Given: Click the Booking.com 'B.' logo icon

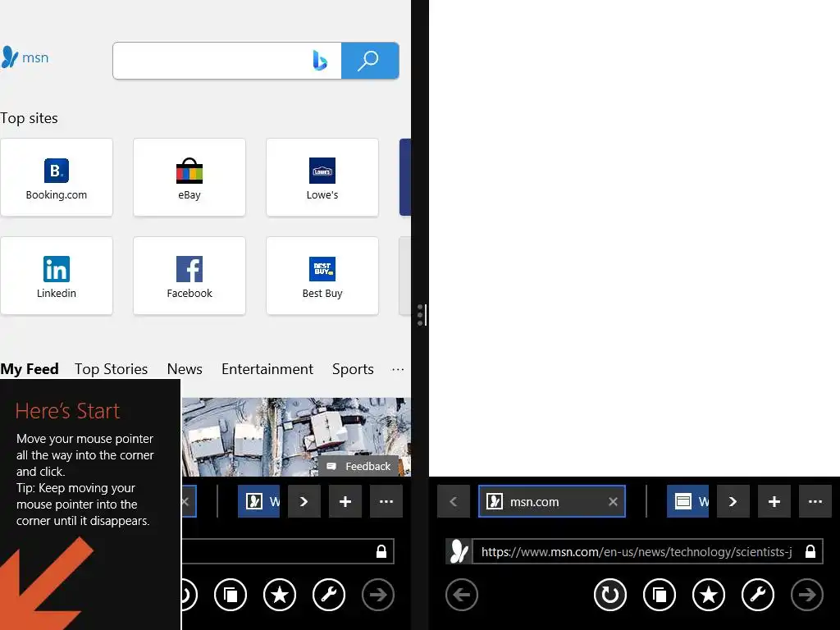Looking at the screenshot, I should pyautogui.click(x=57, y=171).
